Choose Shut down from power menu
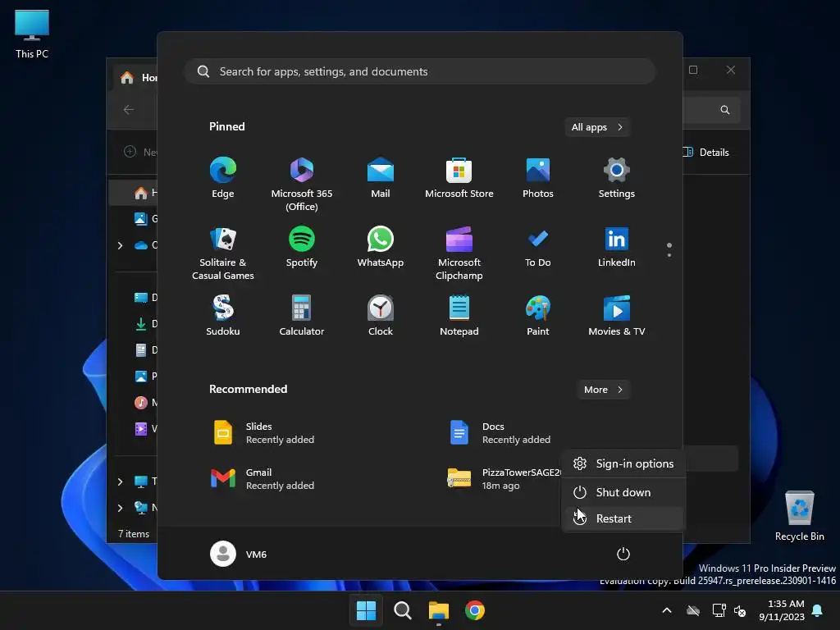840x630 pixels. (x=623, y=492)
